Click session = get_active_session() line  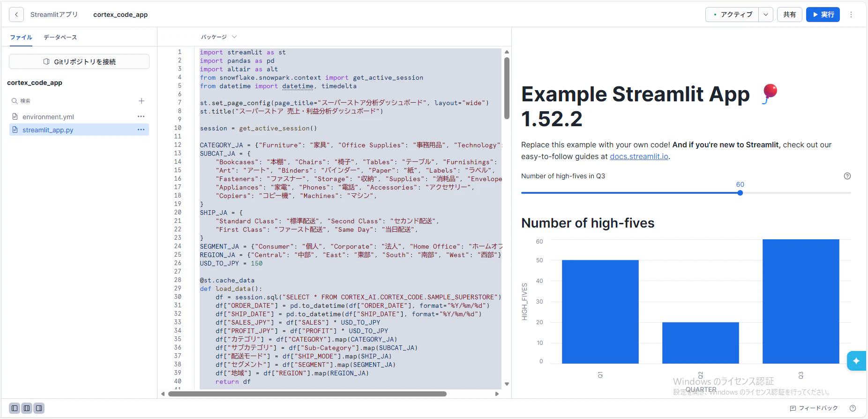258,128
